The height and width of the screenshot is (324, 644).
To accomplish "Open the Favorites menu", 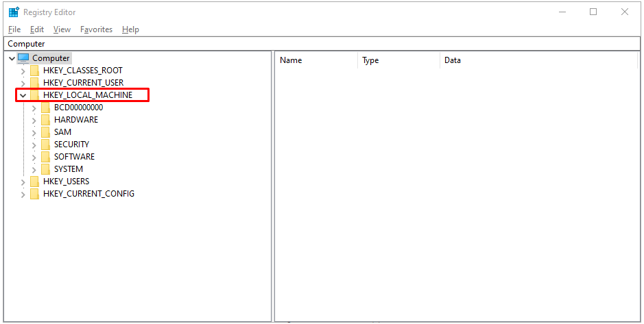I will pyautogui.click(x=97, y=29).
